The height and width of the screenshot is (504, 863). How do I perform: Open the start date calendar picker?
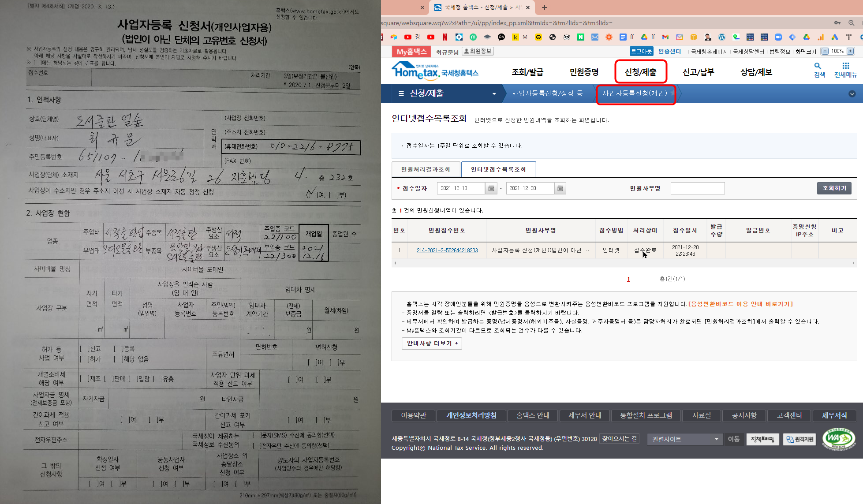point(491,188)
